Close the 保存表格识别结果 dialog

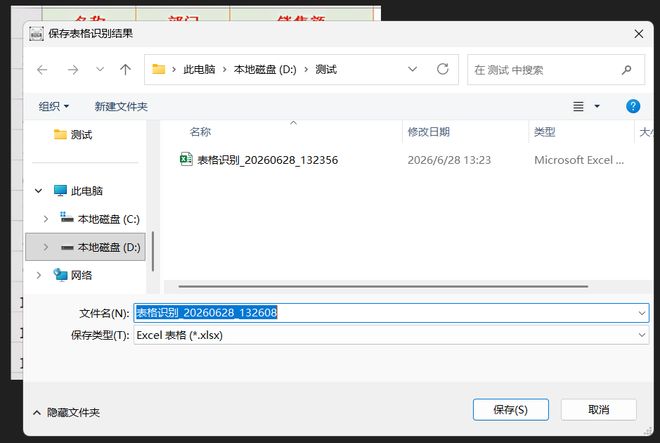[639, 34]
